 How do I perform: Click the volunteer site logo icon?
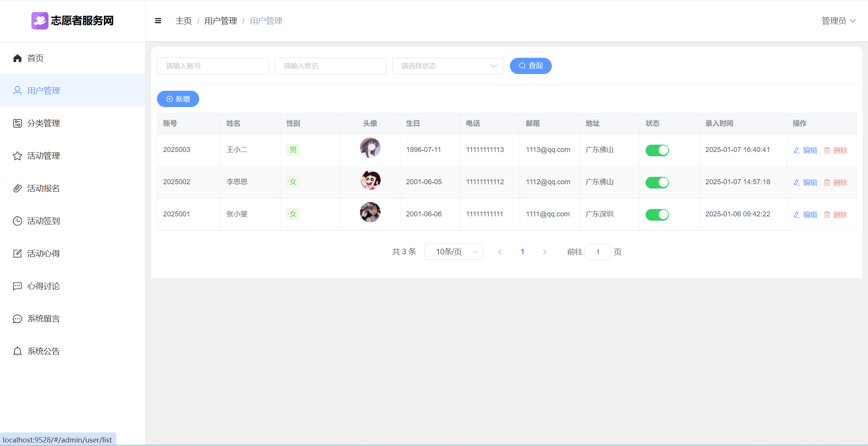[40, 21]
